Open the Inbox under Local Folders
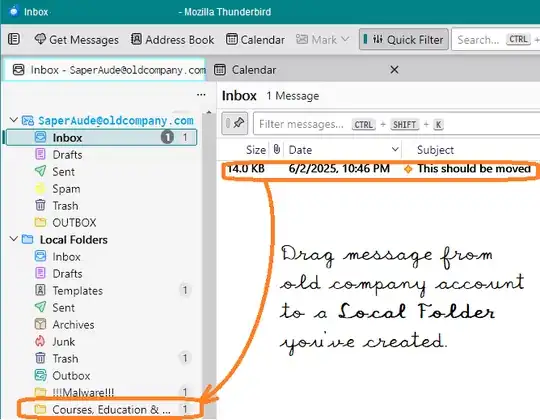 click(x=102, y=256)
